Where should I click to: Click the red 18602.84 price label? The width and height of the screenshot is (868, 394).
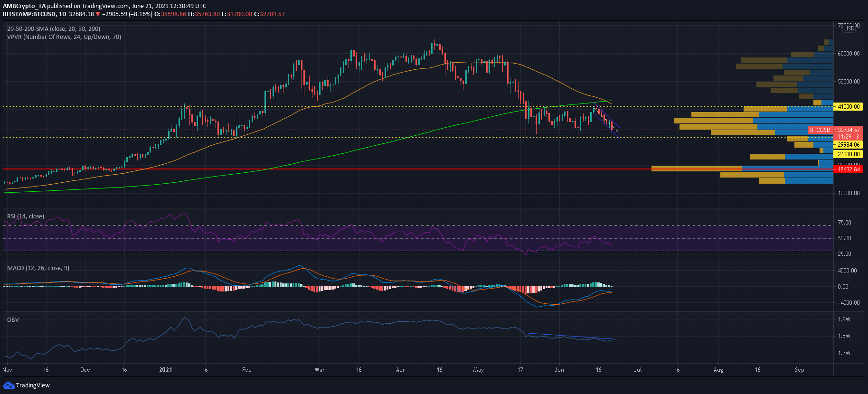tap(849, 169)
